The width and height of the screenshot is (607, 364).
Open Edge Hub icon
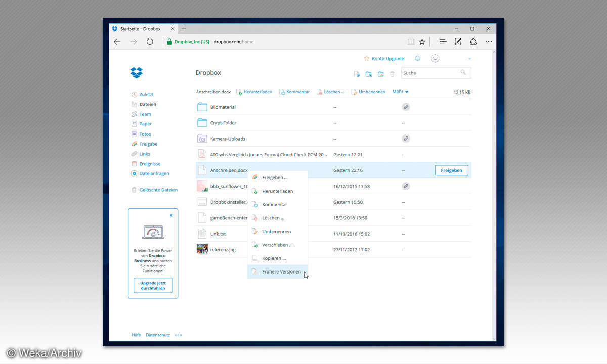click(443, 42)
